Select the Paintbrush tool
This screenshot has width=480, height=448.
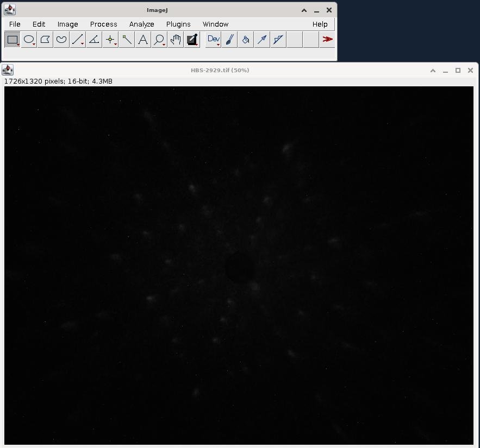tap(229, 40)
